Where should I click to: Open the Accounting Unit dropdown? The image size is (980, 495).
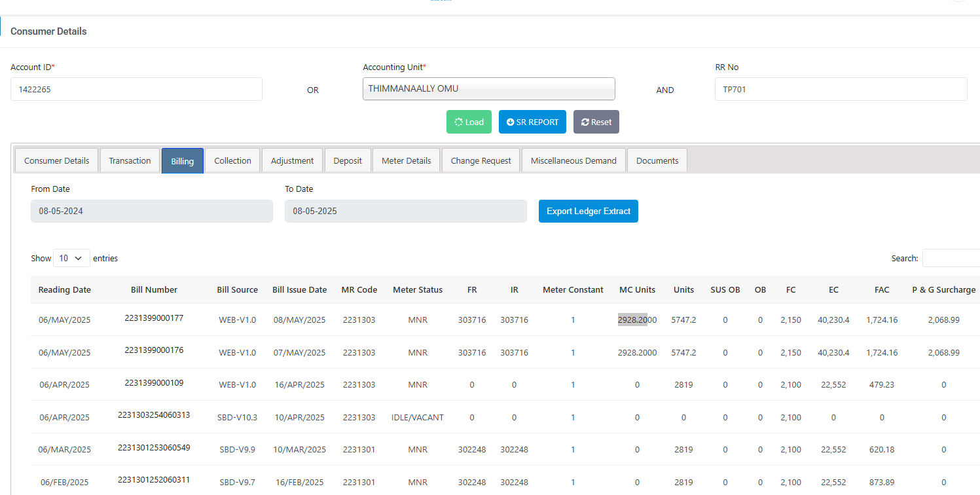(x=489, y=89)
